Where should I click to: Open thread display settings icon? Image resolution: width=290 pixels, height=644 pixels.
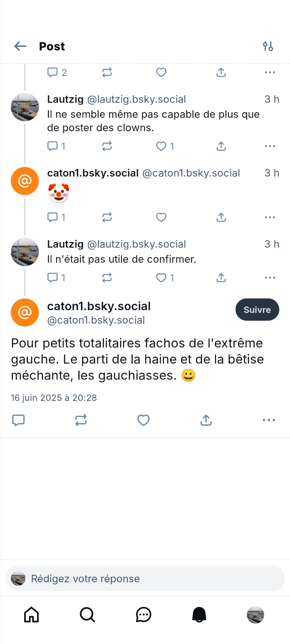click(268, 46)
